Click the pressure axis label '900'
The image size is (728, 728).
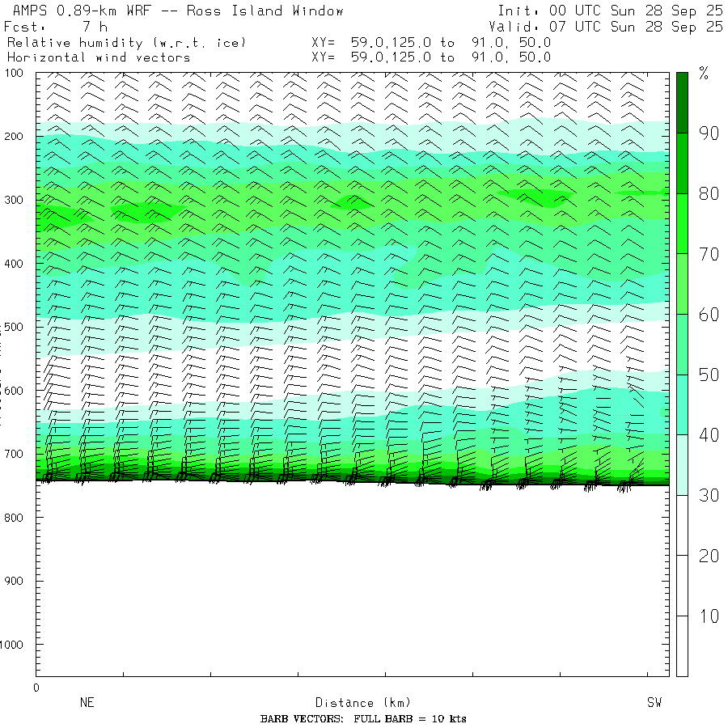(x=14, y=581)
